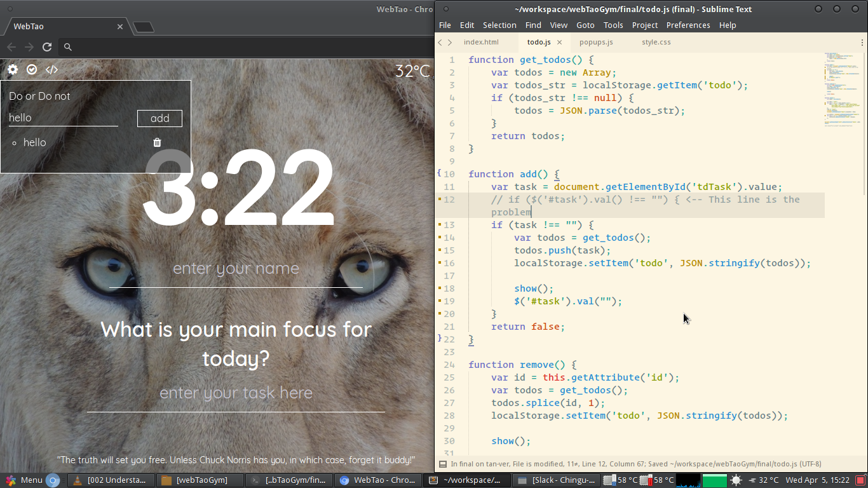Click the red session button in taskbar corner
868x488 pixels.
(x=861, y=480)
